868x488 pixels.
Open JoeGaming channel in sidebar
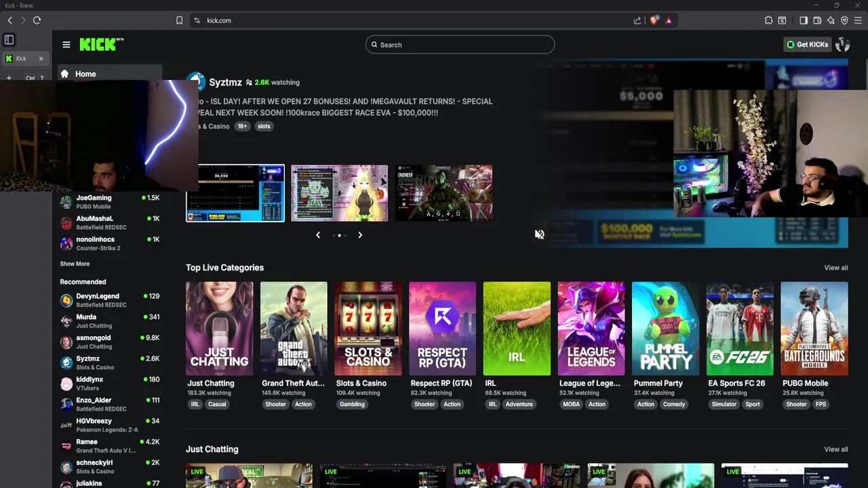pyautogui.click(x=110, y=202)
